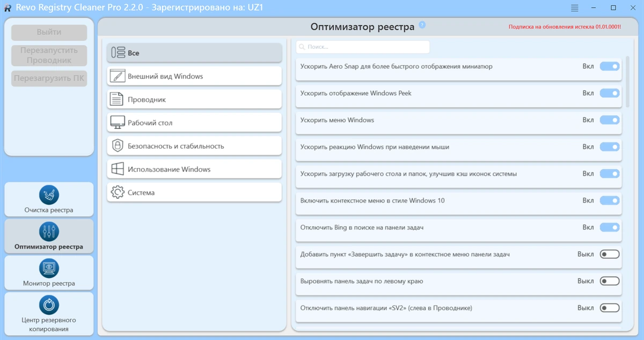Switch off Ускорить реакцию Windows при наведении мыши
The image size is (644, 340).
(610, 147)
